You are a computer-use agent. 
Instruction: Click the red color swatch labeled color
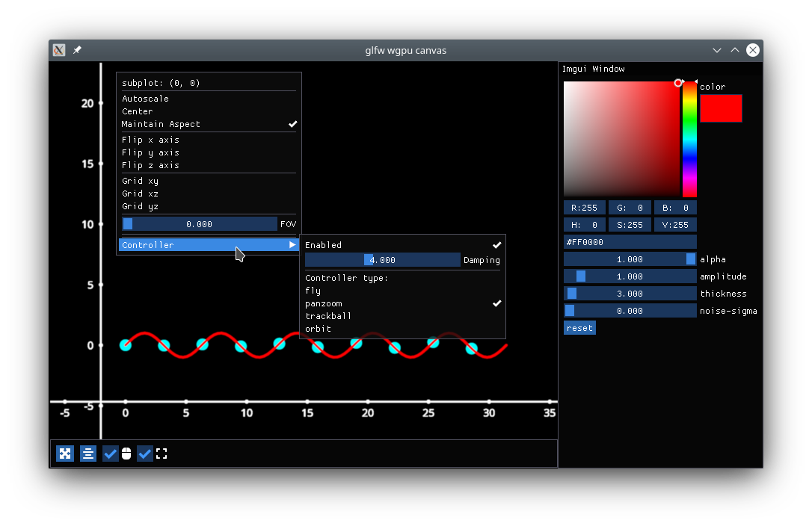tap(721, 108)
